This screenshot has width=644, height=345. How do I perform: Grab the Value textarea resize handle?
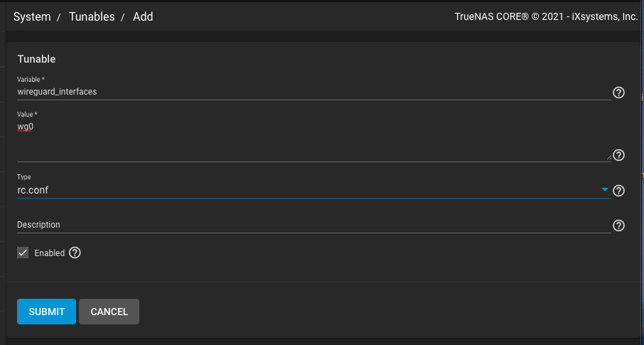pos(608,158)
